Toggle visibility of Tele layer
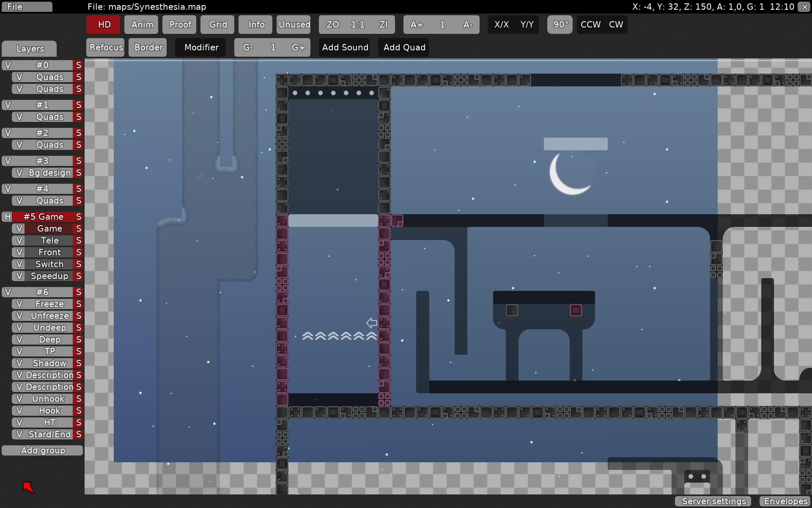Image resolution: width=812 pixels, height=508 pixels. (x=19, y=240)
